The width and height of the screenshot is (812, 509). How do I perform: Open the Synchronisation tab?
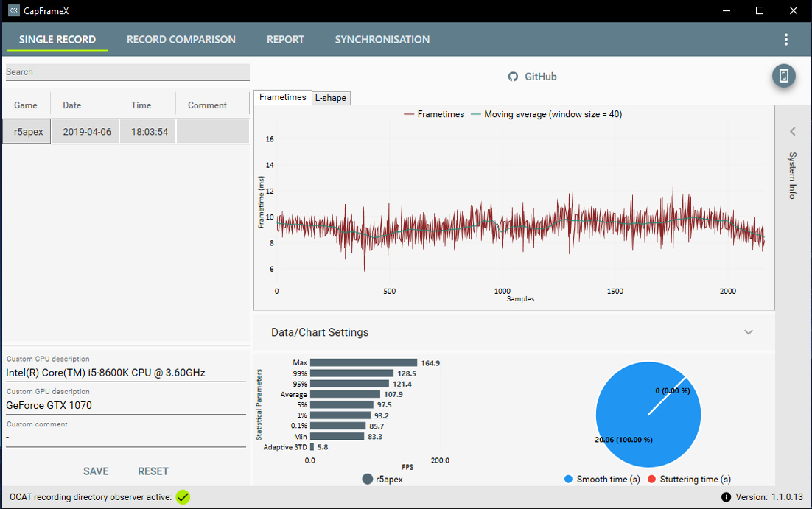click(382, 39)
